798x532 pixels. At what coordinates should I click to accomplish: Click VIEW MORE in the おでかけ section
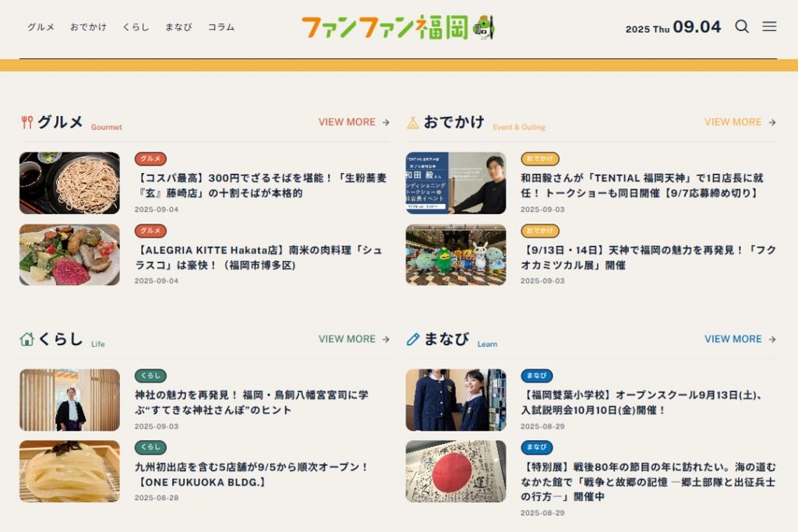tap(740, 122)
